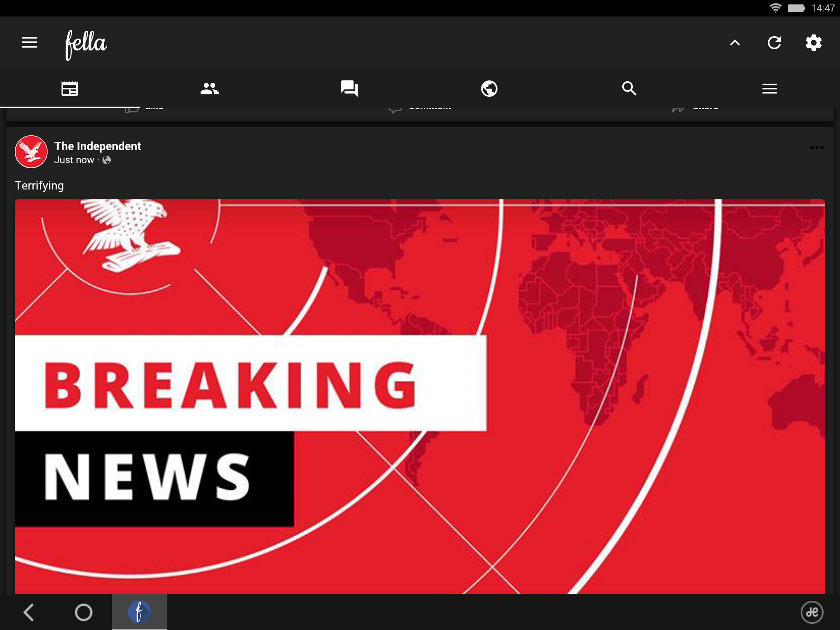This screenshot has height=630, width=840.
Task: Switch to the News Feed tab
Action: coord(70,89)
